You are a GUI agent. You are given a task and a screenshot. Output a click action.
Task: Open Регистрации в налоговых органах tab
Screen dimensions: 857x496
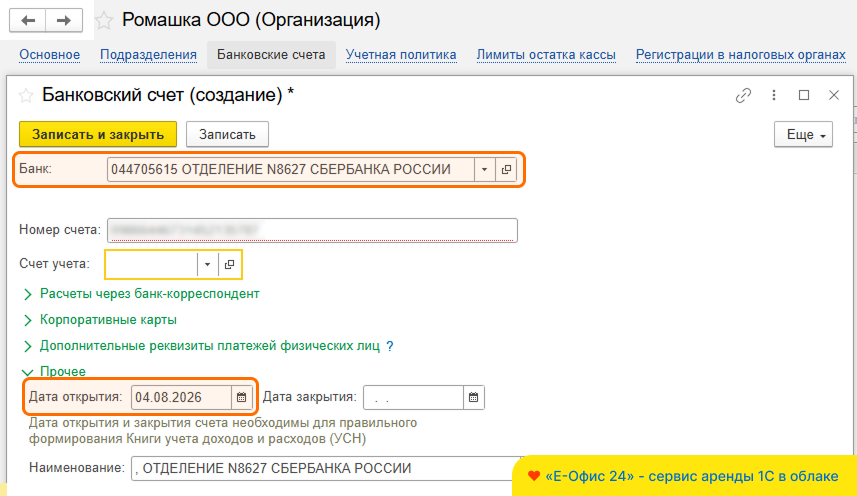coord(741,55)
